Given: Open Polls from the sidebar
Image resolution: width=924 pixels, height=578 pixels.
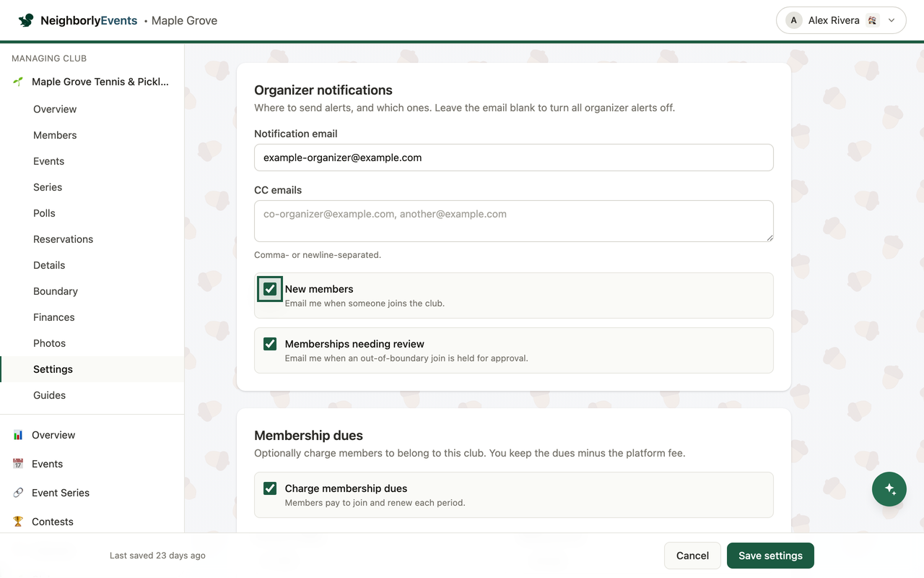Looking at the screenshot, I should [x=44, y=213].
